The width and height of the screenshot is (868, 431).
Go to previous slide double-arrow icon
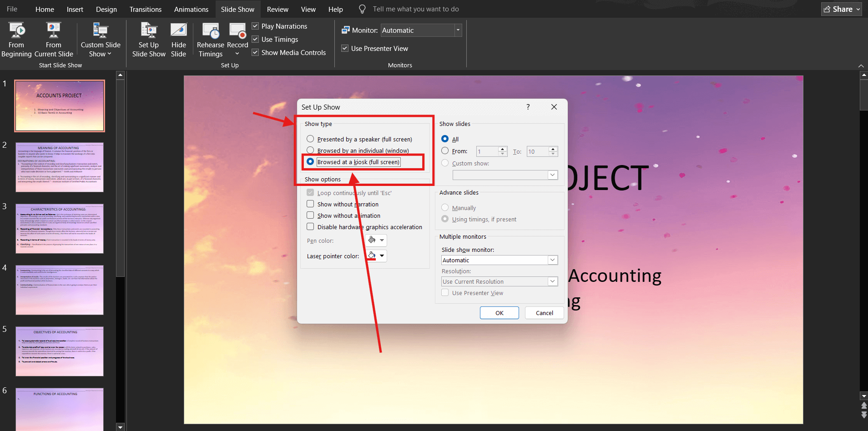click(864, 406)
